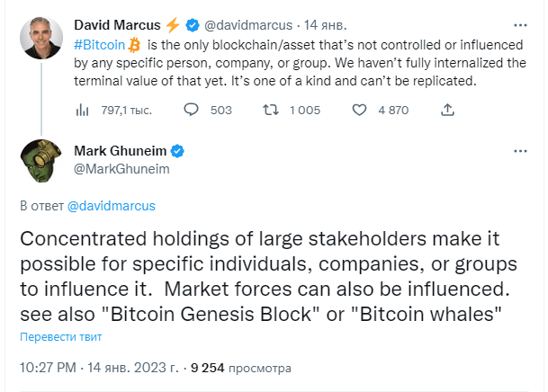The width and height of the screenshot is (548, 392).
Task: Click Mark Ghuneim's blue verified badge
Action: [x=177, y=151]
